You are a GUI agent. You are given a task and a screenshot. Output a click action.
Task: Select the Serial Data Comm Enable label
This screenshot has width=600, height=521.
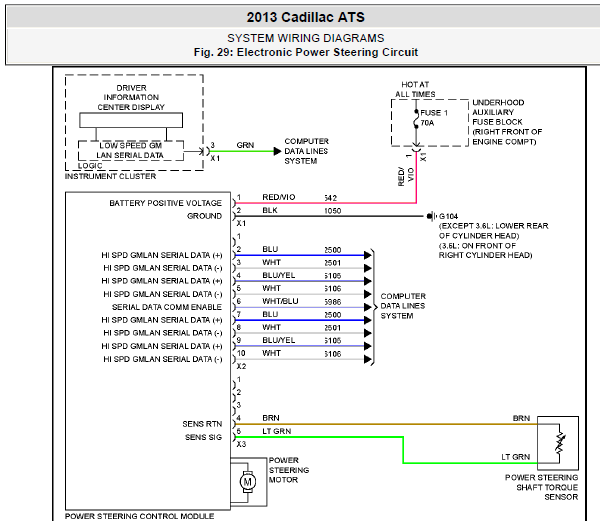[167, 307]
